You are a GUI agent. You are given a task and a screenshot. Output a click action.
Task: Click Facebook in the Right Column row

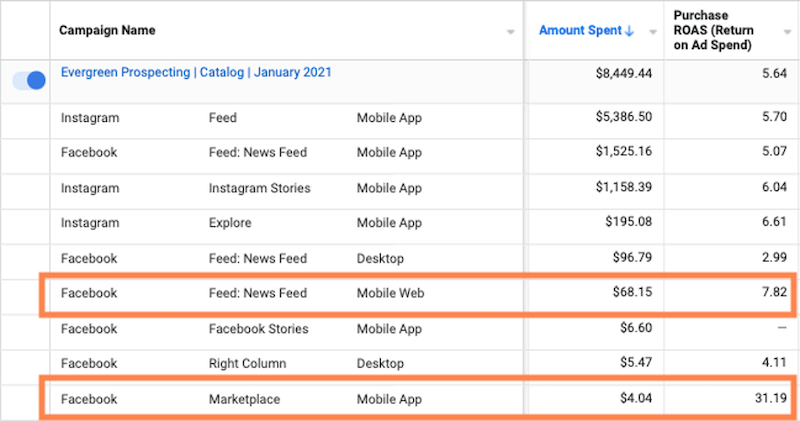coord(89,364)
